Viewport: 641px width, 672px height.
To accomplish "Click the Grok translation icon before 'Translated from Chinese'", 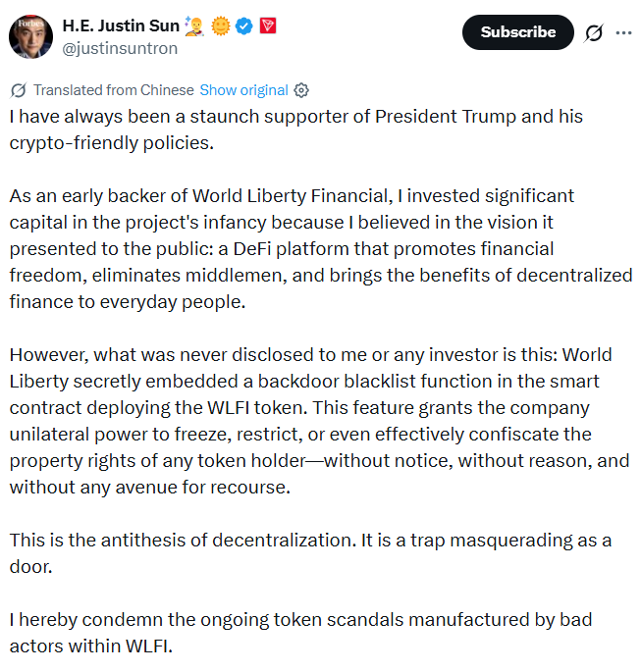I will 18,90.
